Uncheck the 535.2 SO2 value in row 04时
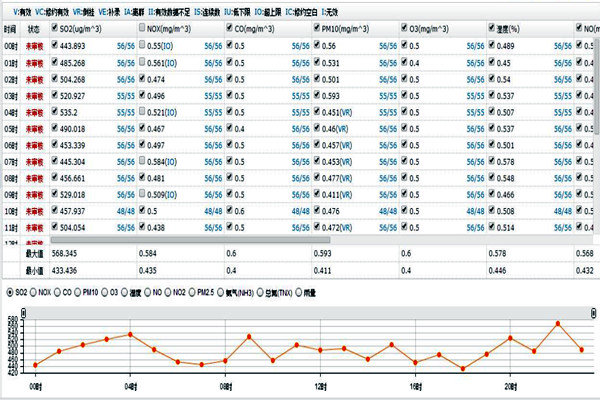Image resolution: width=600 pixels, height=400 pixels. pyautogui.click(x=54, y=112)
